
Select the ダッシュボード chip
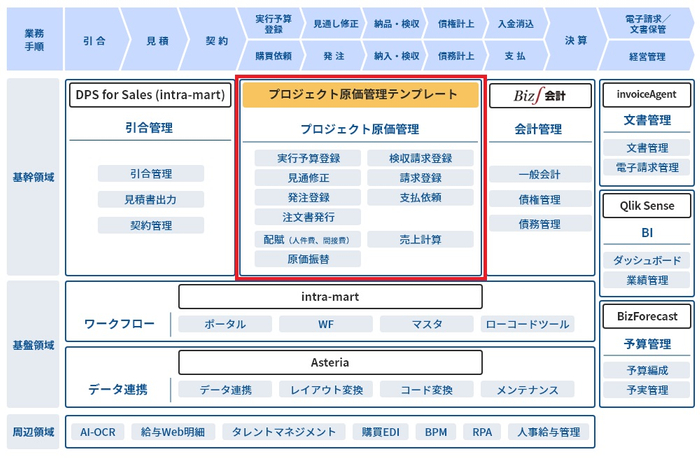(646, 260)
